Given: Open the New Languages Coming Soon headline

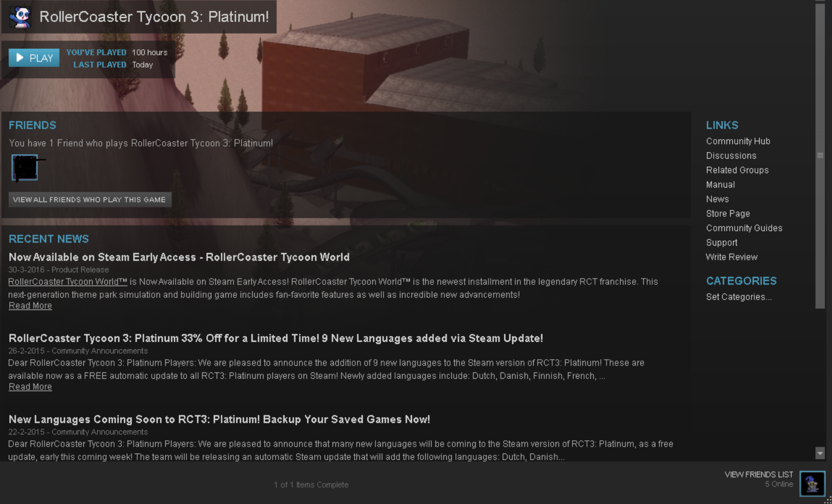Looking at the screenshot, I should click(219, 419).
